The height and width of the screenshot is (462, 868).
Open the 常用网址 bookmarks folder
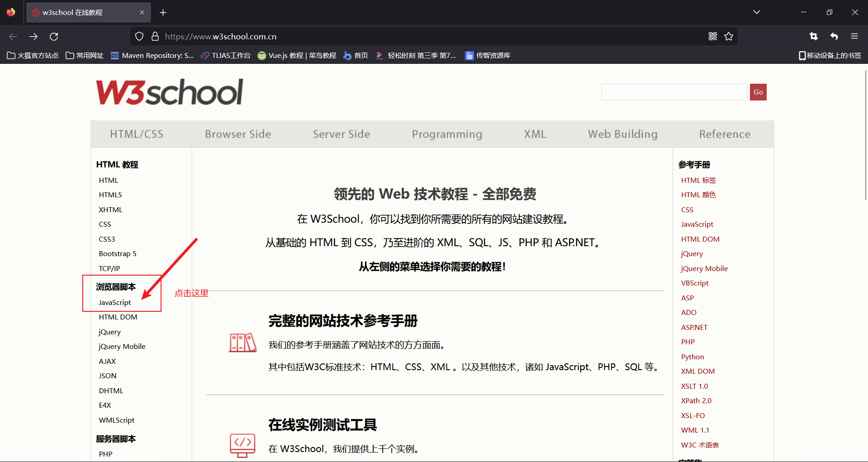85,56
